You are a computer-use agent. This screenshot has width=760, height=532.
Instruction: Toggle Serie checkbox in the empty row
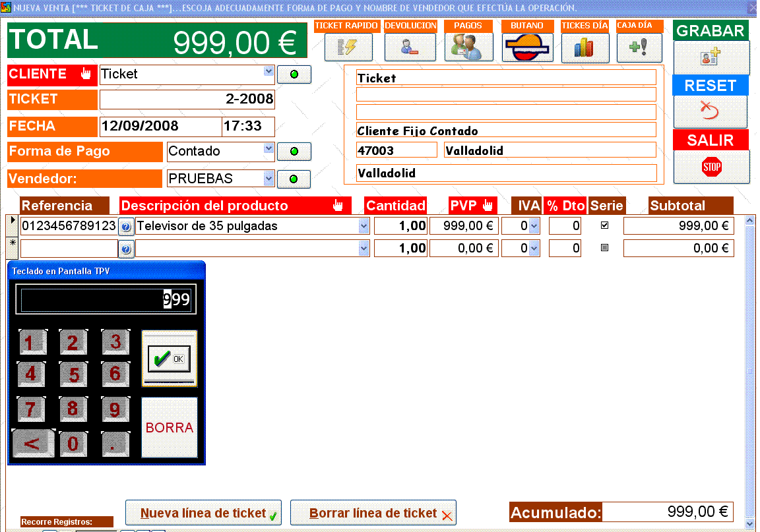tap(604, 249)
